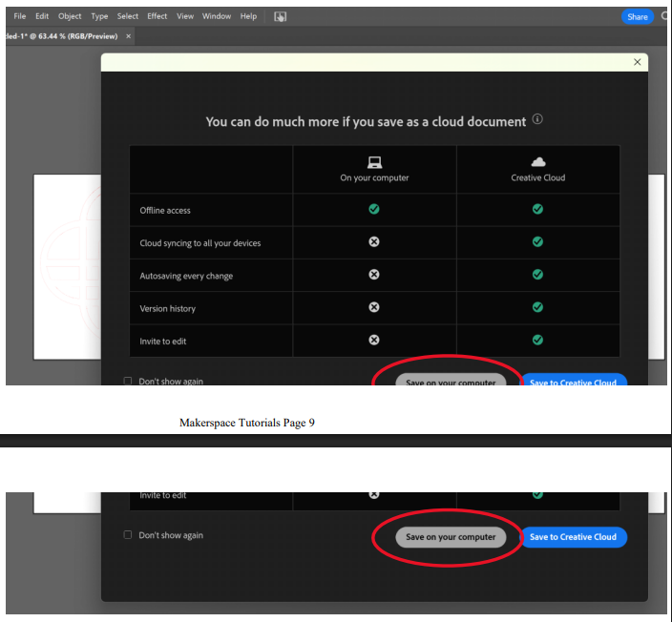Tick the bottommost Don't show again checkbox
The image size is (672, 622).
click(128, 535)
